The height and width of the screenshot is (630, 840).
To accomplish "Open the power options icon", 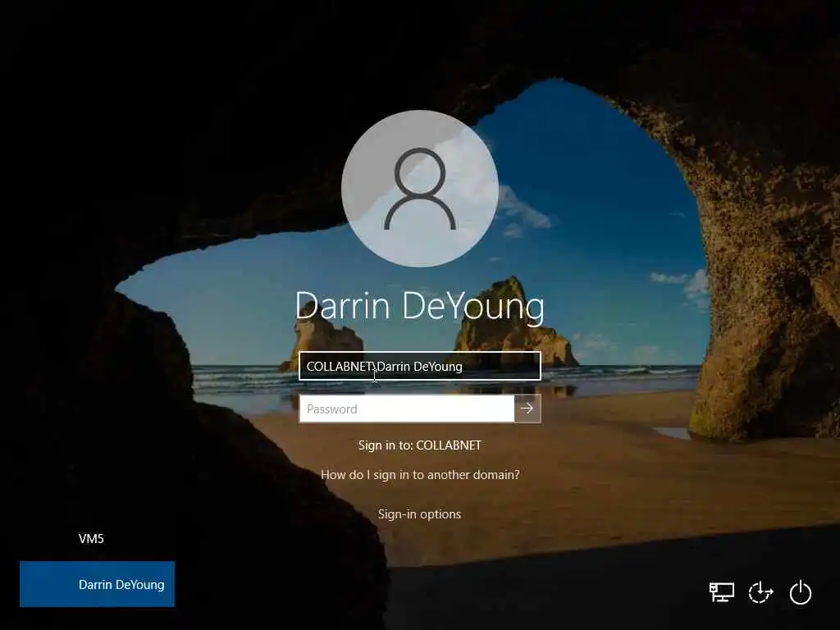I will tap(801, 592).
